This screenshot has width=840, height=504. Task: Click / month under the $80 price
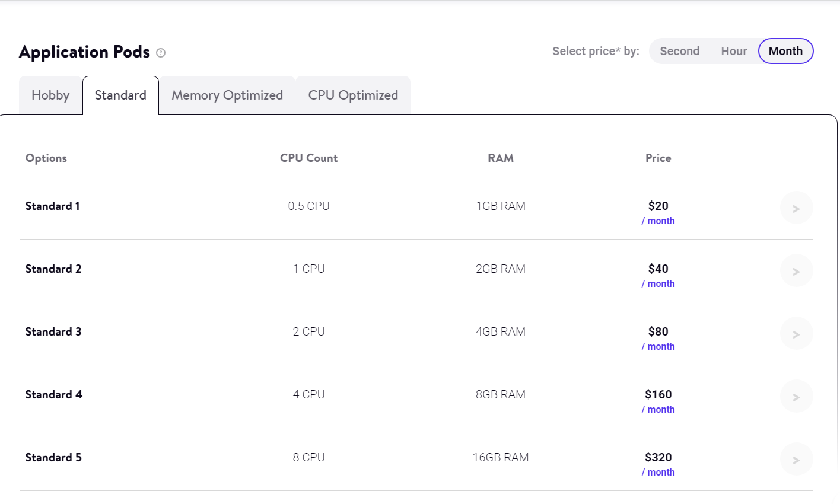click(658, 346)
